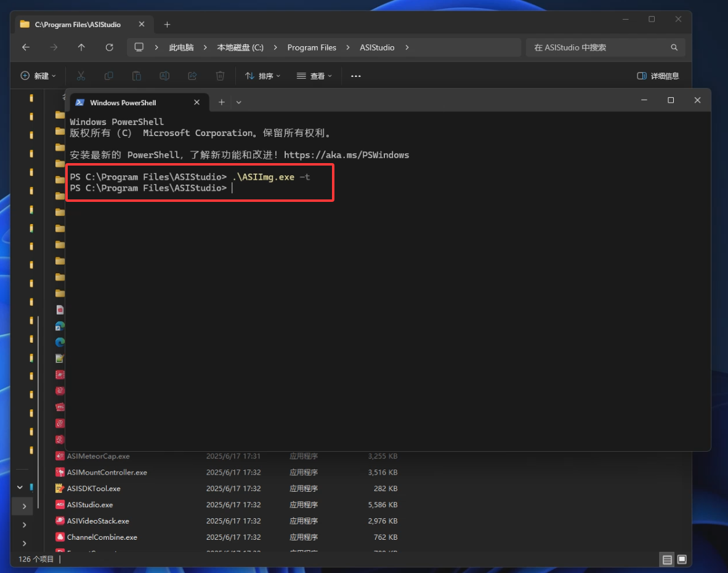728x573 pixels.
Task: Click the 282 KB size cell
Action: (386, 489)
